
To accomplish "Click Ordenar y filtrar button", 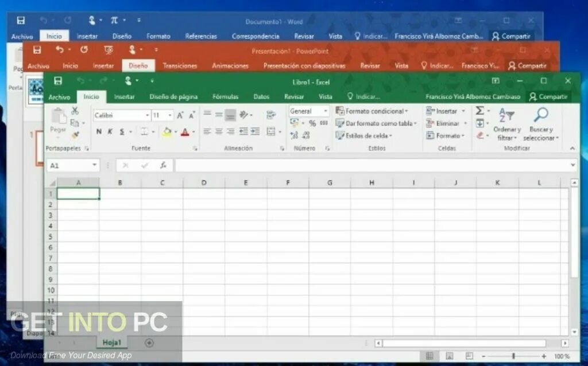I will click(x=507, y=124).
